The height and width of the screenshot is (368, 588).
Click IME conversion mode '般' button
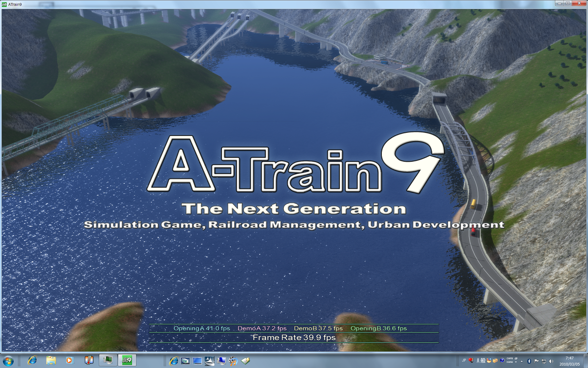(483, 361)
